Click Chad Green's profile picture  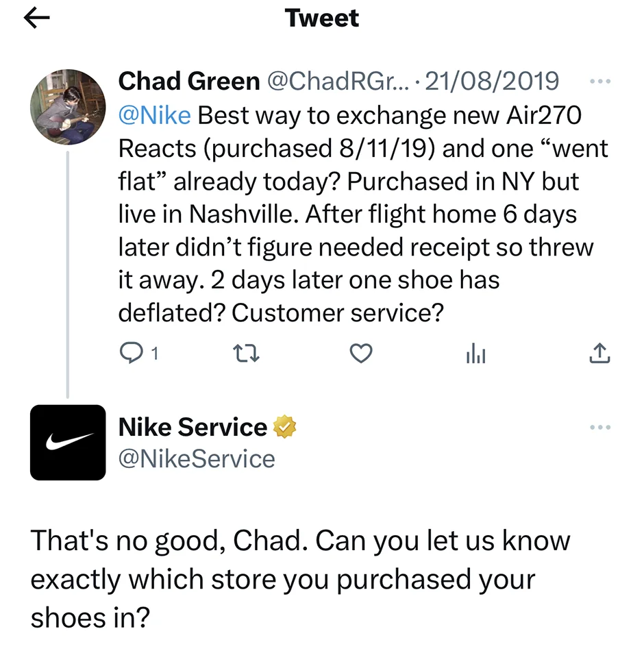point(68,107)
